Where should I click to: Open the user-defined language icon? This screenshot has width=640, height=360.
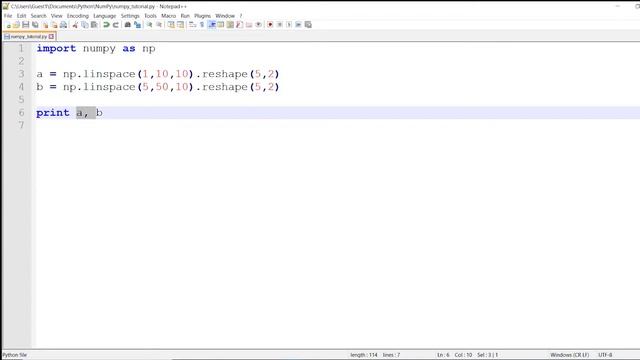221,25
